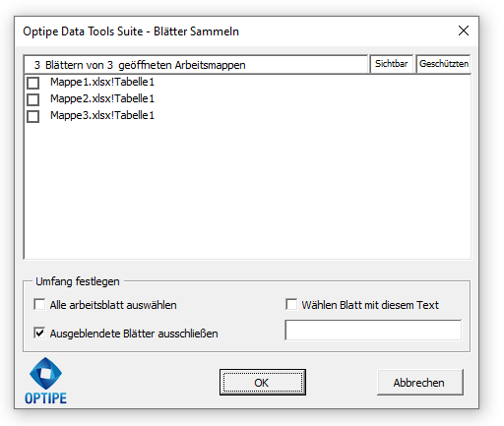Select the Mappe2.xlsx!Tabelle1 row text
The width and height of the screenshot is (504, 426).
[102, 98]
